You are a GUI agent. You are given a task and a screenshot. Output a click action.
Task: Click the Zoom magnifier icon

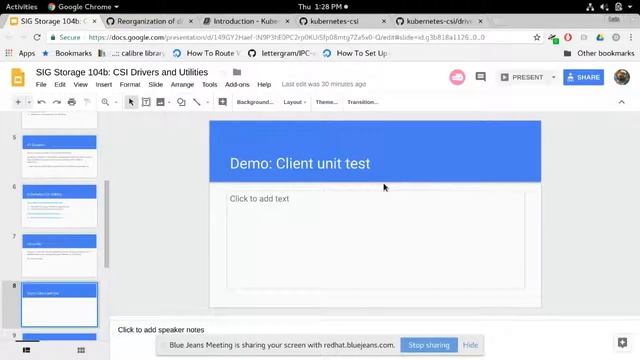coord(105,102)
